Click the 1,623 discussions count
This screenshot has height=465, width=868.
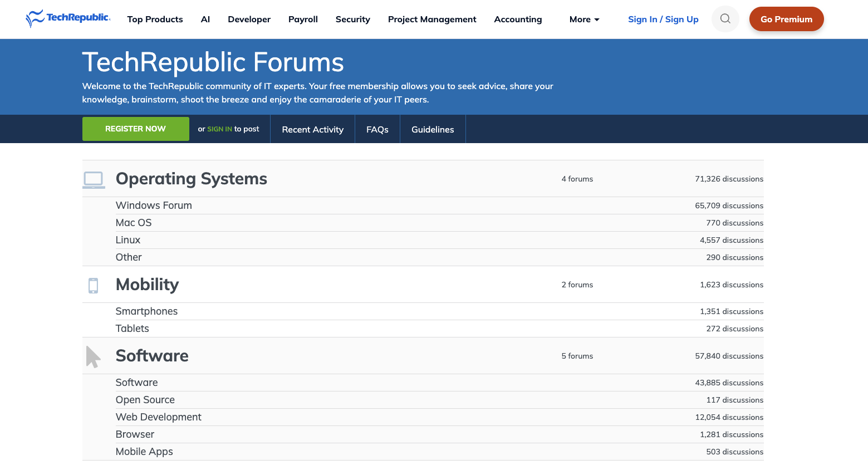pyautogui.click(x=732, y=285)
